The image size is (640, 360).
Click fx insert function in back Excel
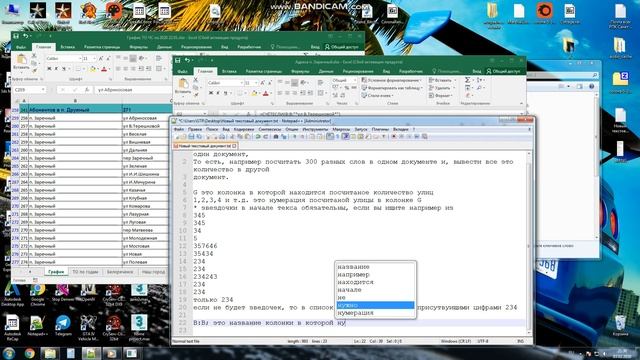click(x=87, y=89)
